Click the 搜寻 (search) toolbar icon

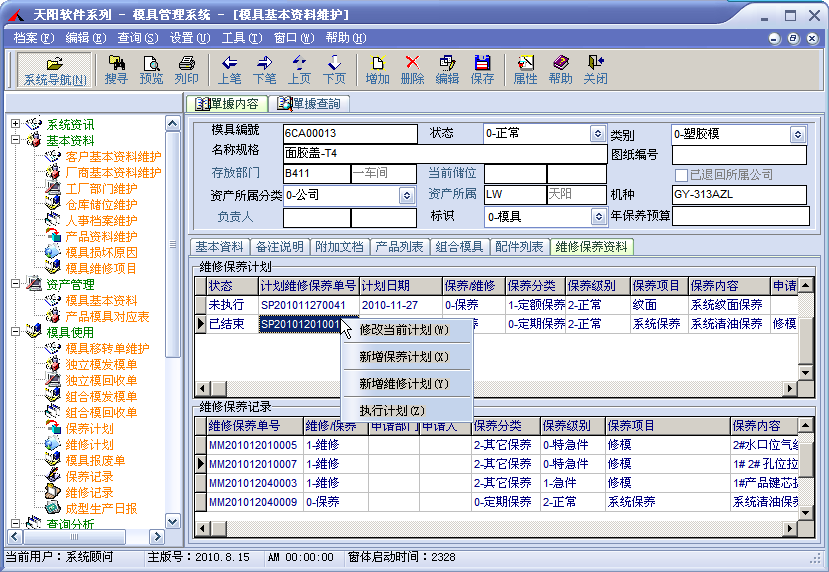[116, 69]
